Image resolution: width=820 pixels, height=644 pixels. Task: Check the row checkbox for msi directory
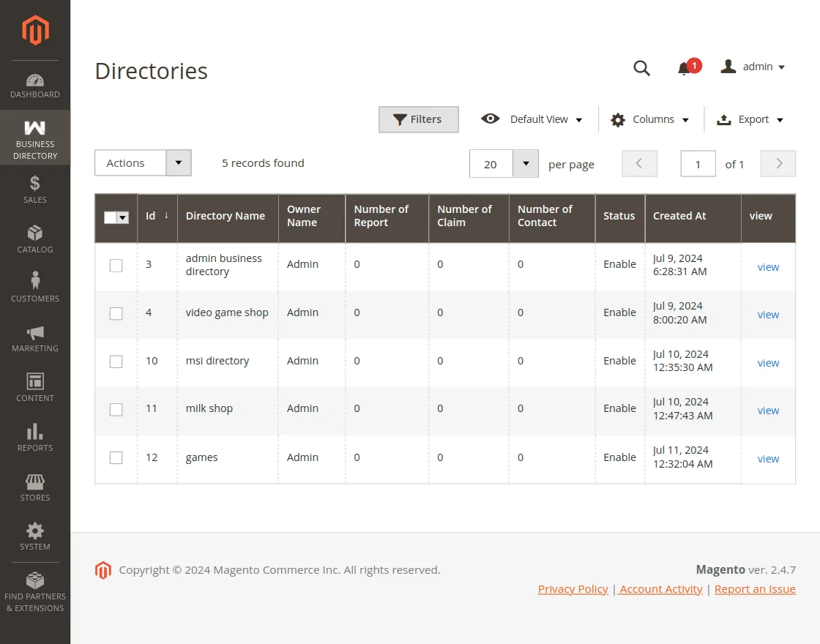pos(116,362)
